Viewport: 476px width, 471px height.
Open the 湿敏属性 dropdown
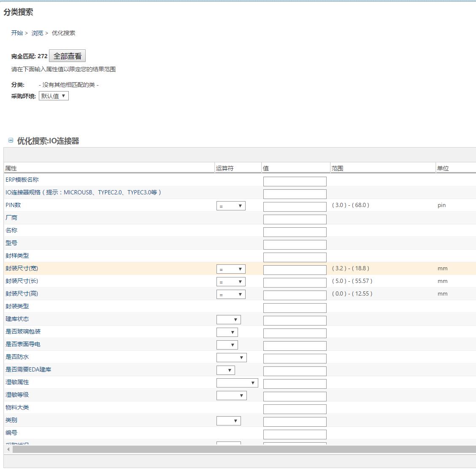(x=237, y=383)
